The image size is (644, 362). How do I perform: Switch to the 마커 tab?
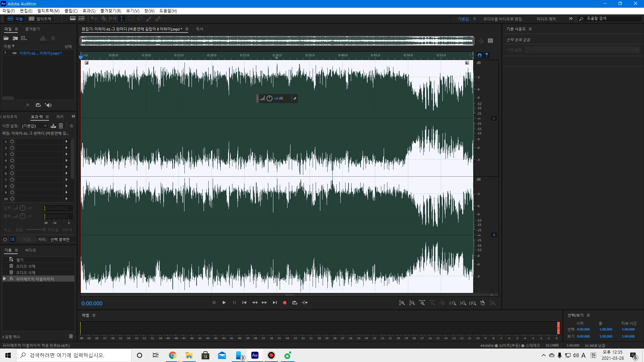tap(60, 117)
